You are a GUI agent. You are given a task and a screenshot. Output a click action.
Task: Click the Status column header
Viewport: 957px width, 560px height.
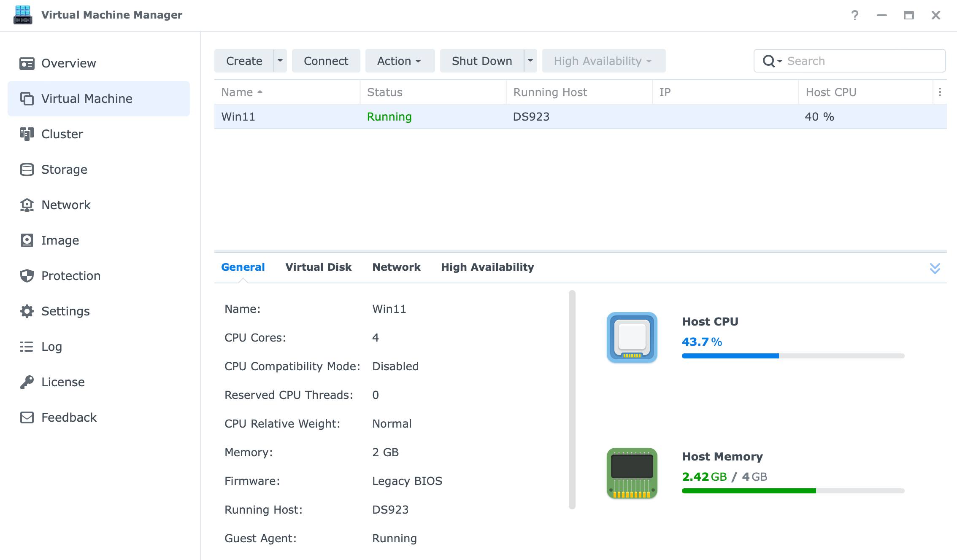point(433,92)
